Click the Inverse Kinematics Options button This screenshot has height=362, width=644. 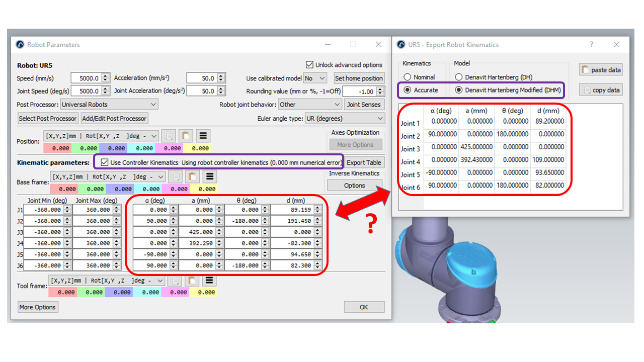tap(354, 186)
